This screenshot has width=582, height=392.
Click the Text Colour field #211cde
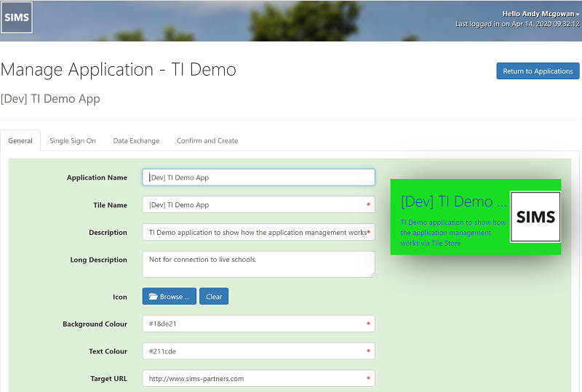click(259, 351)
